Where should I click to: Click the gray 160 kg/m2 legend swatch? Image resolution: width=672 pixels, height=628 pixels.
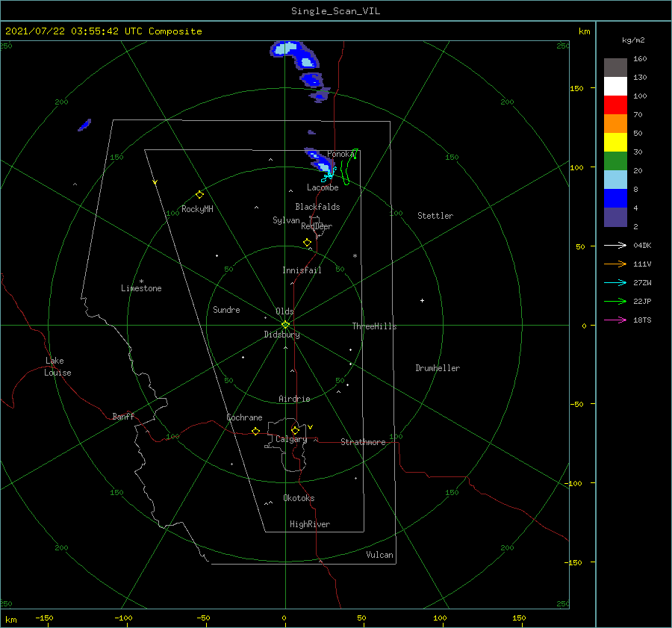pos(615,68)
